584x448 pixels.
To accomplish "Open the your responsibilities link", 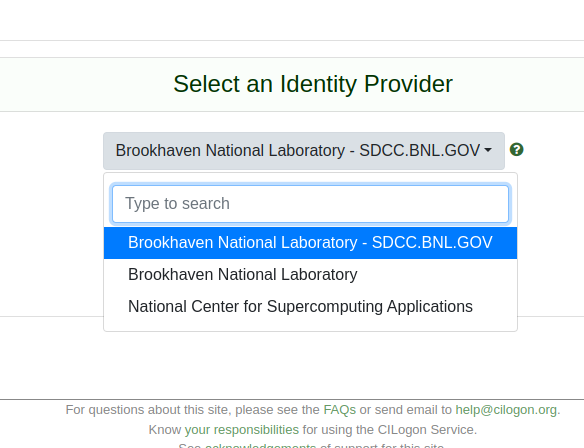I will (242, 430).
